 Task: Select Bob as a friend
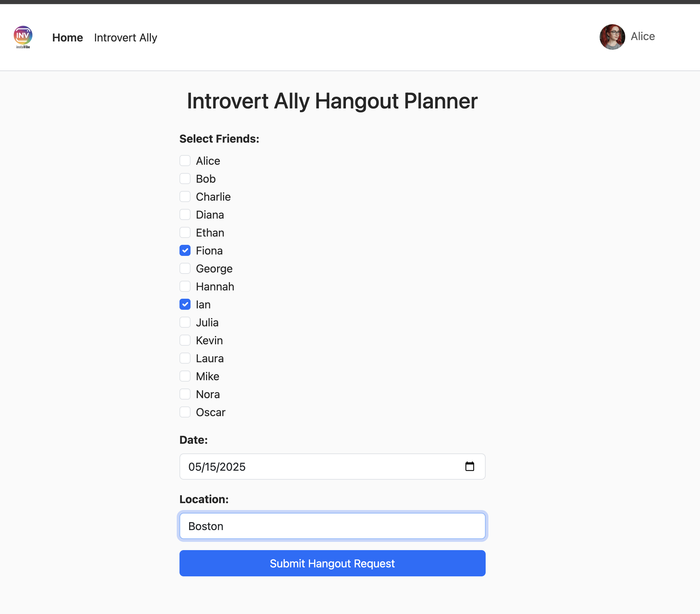(x=185, y=179)
